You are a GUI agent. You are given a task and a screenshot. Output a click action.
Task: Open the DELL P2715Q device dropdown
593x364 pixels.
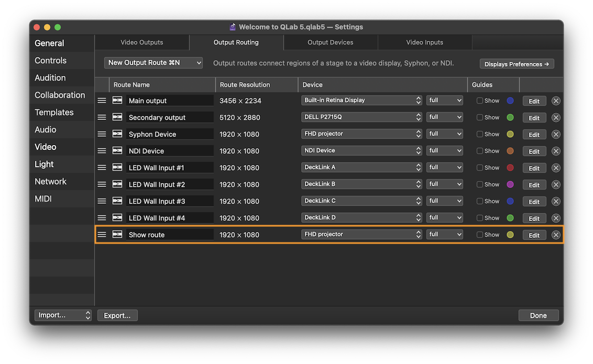point(361,117)
